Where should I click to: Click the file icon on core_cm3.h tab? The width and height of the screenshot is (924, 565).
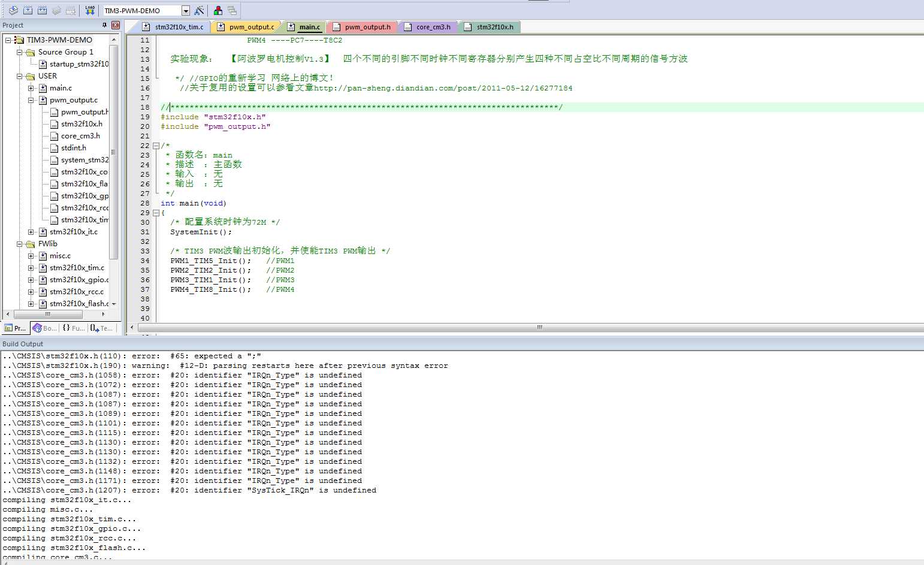[408, 27]
